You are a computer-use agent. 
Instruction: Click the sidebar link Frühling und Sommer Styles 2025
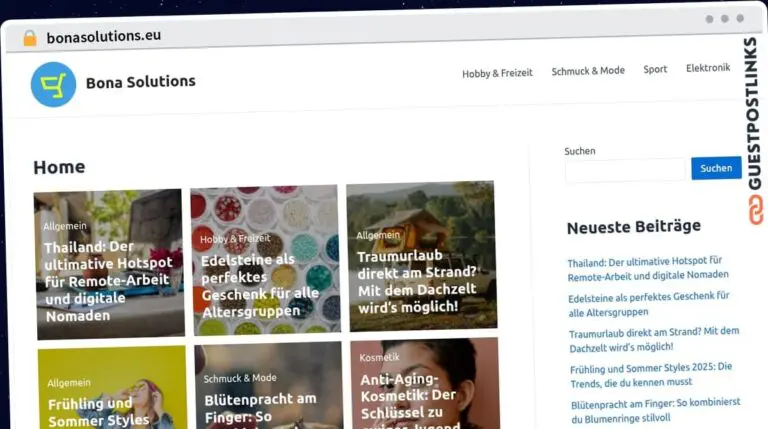[x=651, y=375]
